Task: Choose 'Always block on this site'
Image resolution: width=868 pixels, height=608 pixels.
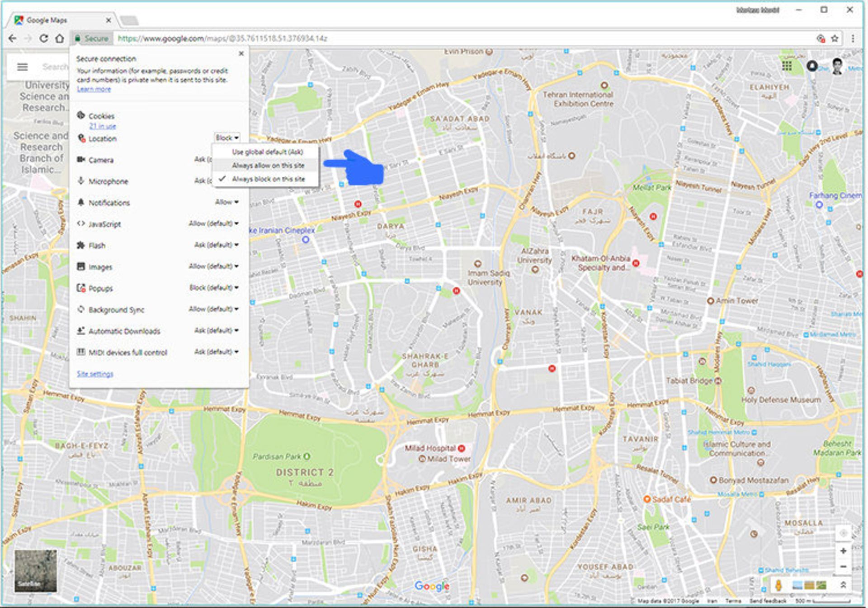Action: coord(266,179)
